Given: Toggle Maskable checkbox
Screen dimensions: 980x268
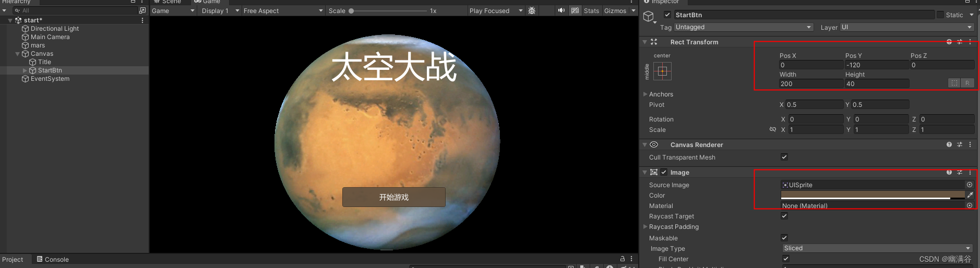Looking at the screenshot, I should tap(784, 238).
